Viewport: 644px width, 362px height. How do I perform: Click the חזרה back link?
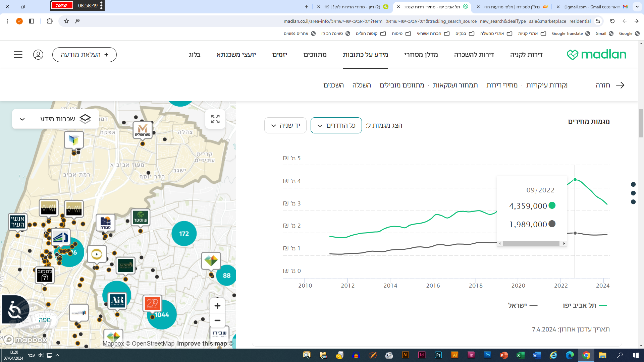609,85
